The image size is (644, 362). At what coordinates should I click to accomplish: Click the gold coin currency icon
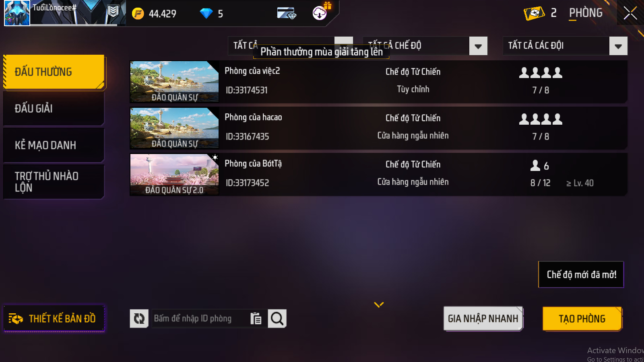138,14
